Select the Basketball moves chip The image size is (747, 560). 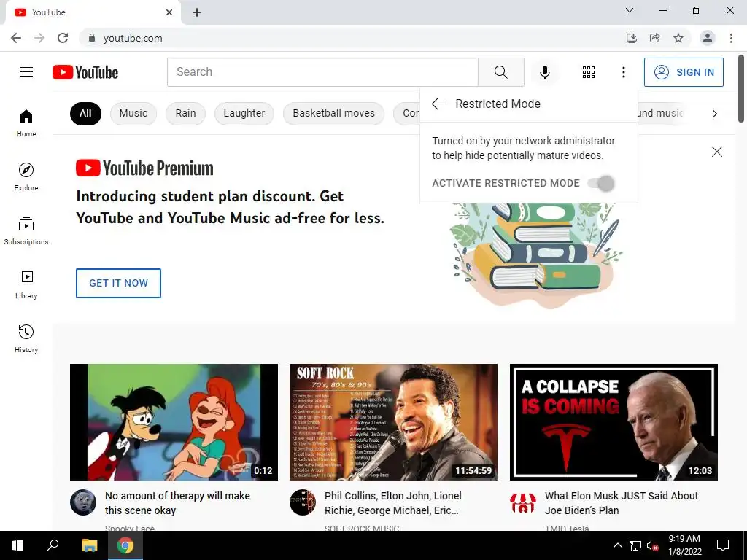(x=333, y=113)
